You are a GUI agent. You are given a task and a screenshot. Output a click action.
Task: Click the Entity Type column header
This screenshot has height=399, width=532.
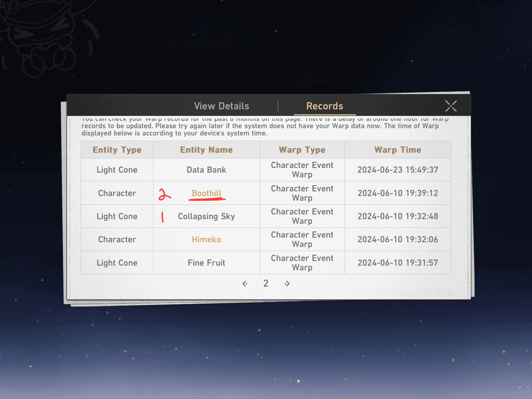tap(117, 150)
